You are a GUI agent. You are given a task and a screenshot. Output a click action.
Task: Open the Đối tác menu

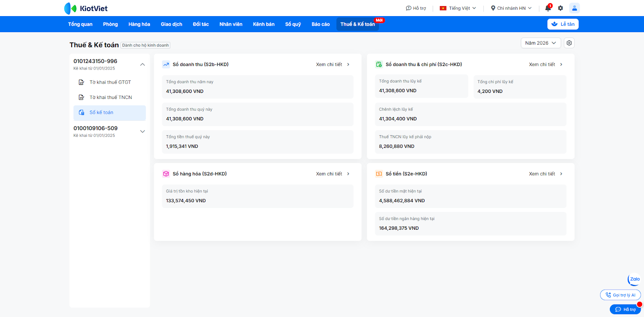[x=201, y=24]
